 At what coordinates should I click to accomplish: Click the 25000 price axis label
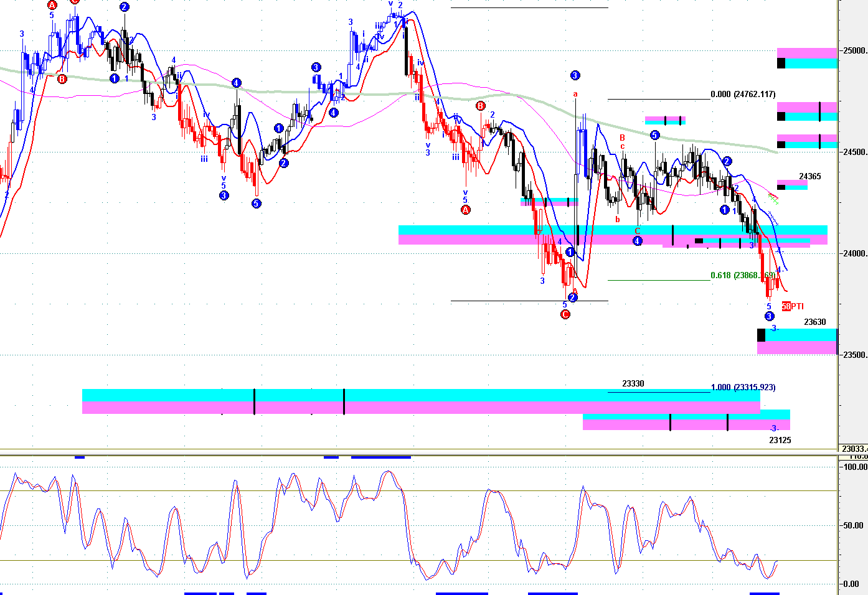tap(854, 51)
